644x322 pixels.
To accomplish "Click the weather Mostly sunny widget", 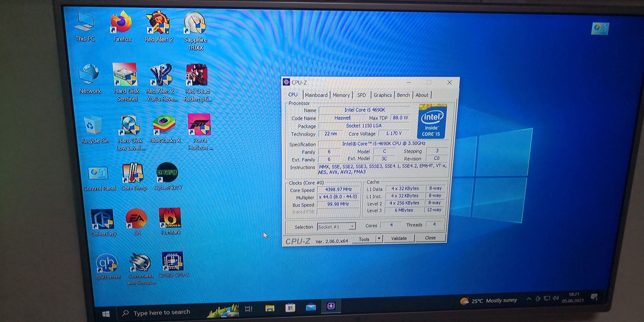I will (x=489, y=301).
